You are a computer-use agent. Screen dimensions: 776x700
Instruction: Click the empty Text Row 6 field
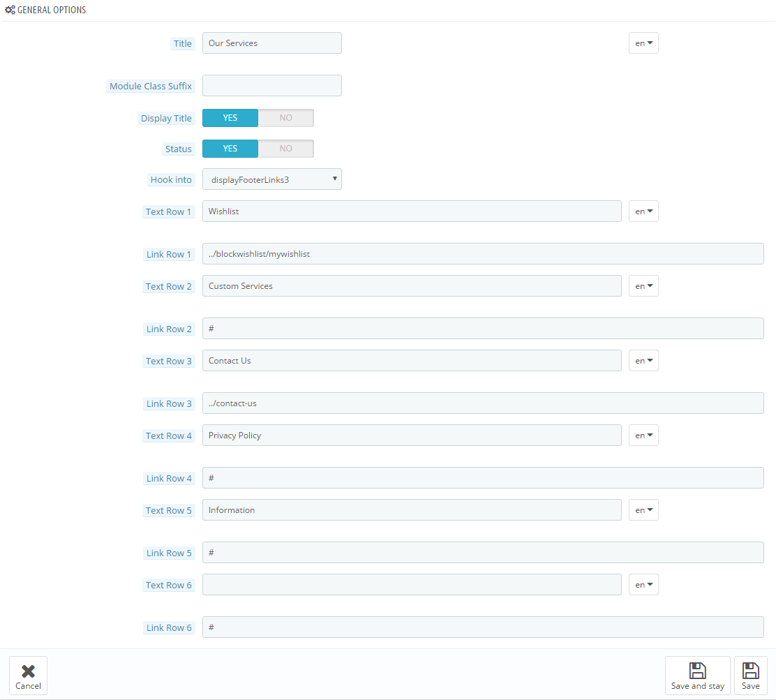click(x=412, y=585)
